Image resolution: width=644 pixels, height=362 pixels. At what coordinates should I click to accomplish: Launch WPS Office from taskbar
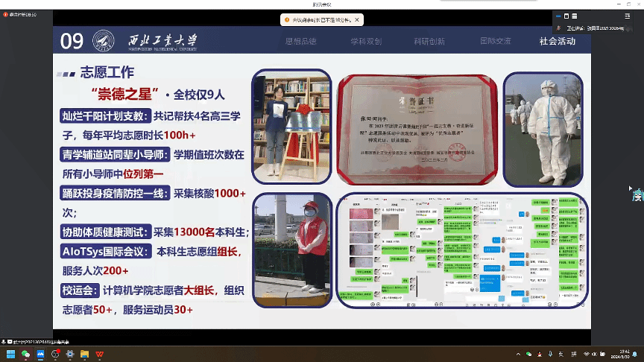[98, 353]
